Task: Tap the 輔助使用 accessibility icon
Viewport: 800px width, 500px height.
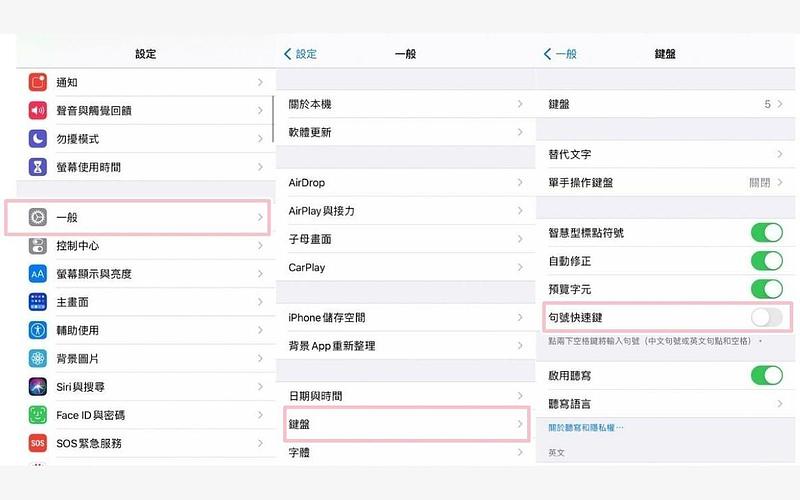Action: coord(38,330)
